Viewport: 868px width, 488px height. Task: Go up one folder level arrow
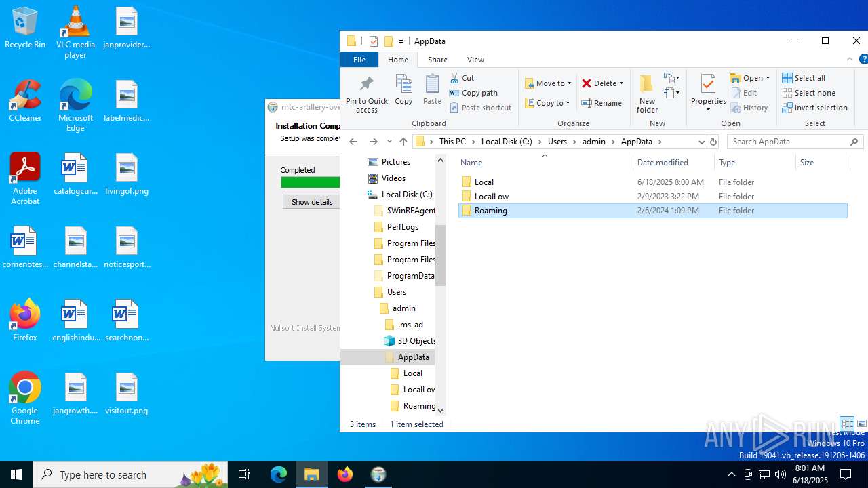click(403, 142)
